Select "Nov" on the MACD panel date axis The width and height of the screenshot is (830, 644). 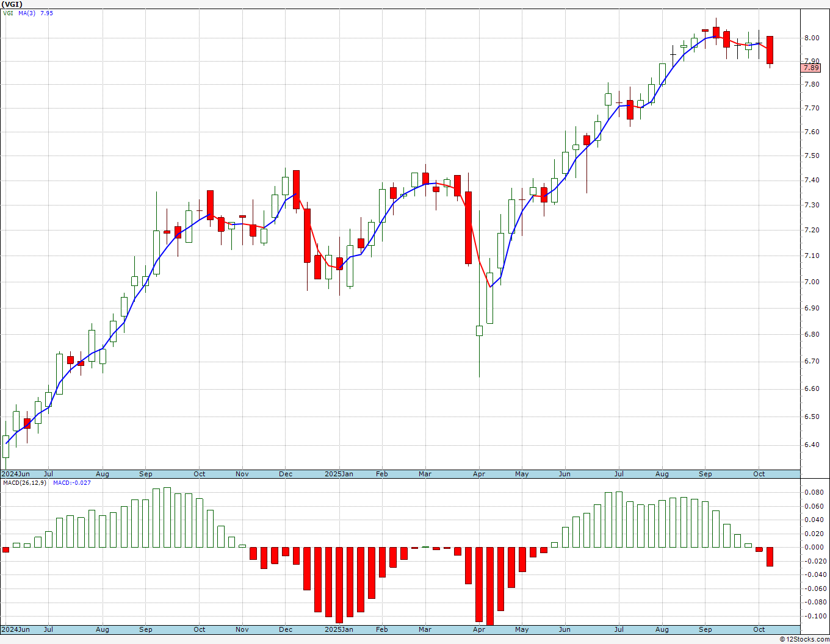pyautogui.click(x=242, y=629)
